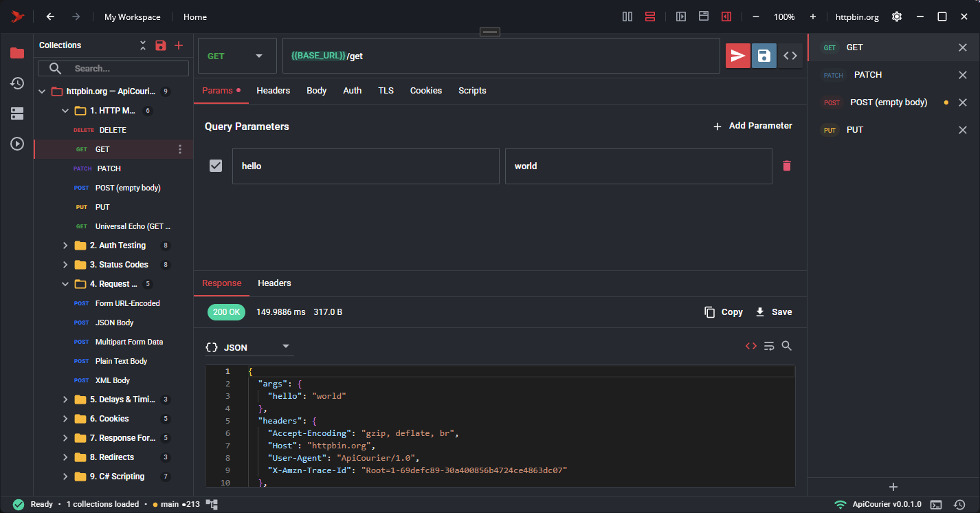Open the Runner play icon in the sidebar
The height and width of the screenshot is (513, 980).
[x=17, y=144]
